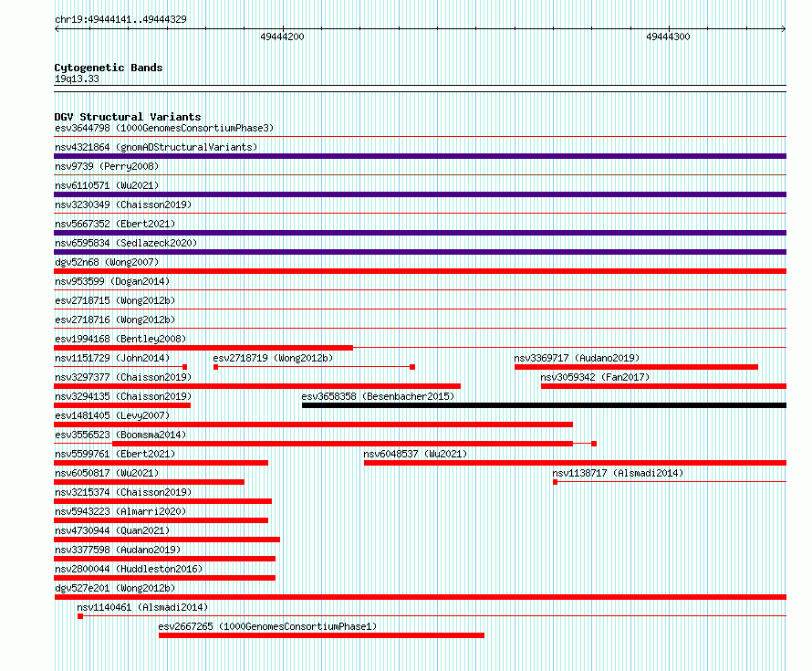Click the esv3644798 (1000GenomesConsortiumPhase3) label
The height and width of the screenshot is (671, 812).
coord(164,128)
